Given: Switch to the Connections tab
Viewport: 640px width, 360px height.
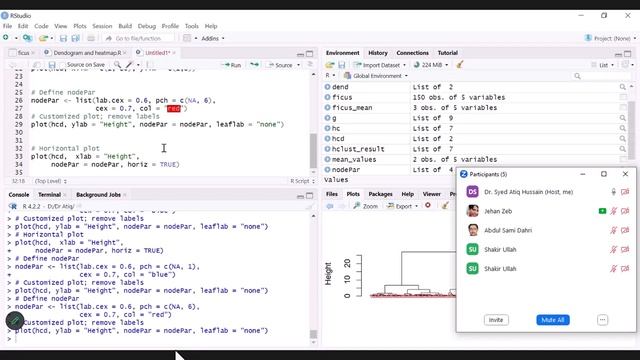Looking at the screenshot, I should tap(412, 53).
